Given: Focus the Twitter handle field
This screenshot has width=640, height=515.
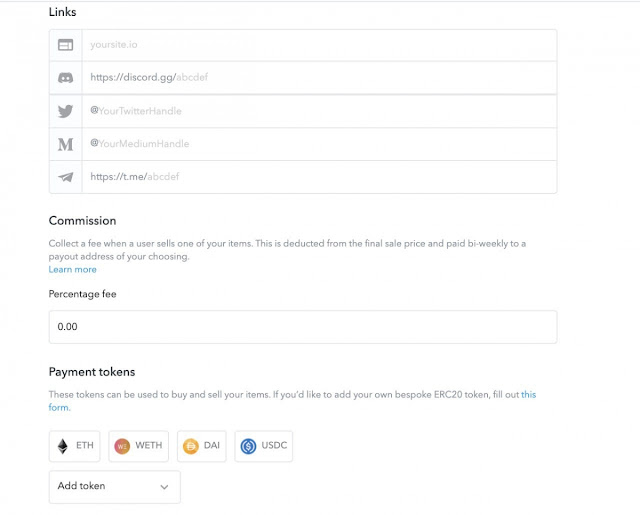Looking at the screenshot, I should (x=319, y=111).
